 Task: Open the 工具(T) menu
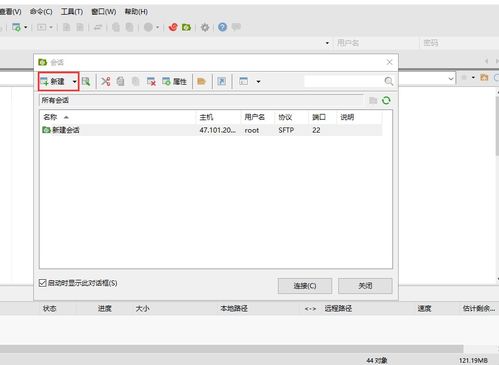(72, 12)
